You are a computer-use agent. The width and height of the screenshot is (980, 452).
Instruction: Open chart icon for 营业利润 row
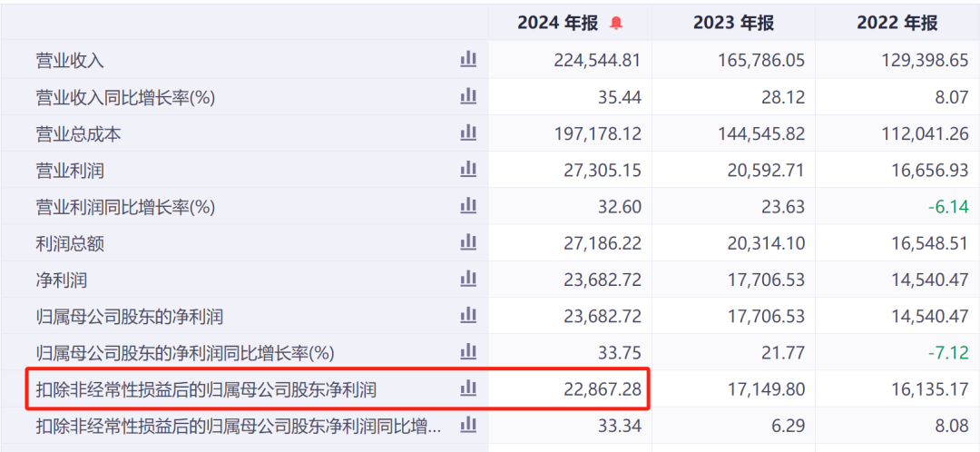pos(468,170)
